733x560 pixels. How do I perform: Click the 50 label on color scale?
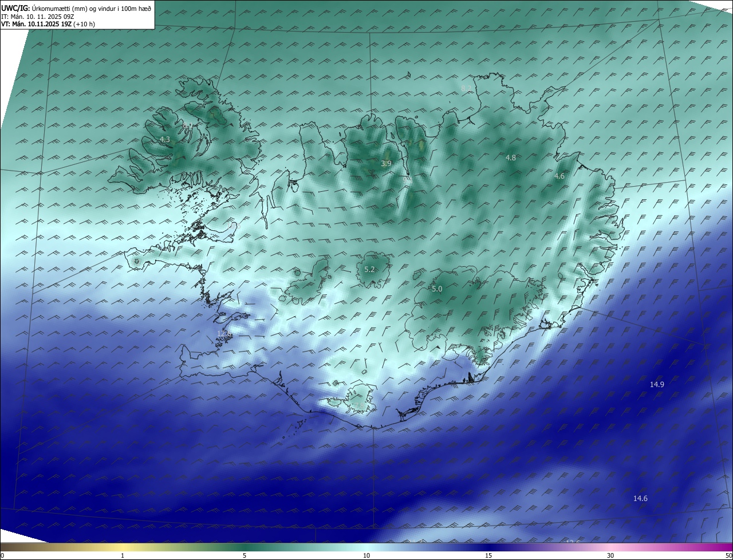(x=728, y=555)
